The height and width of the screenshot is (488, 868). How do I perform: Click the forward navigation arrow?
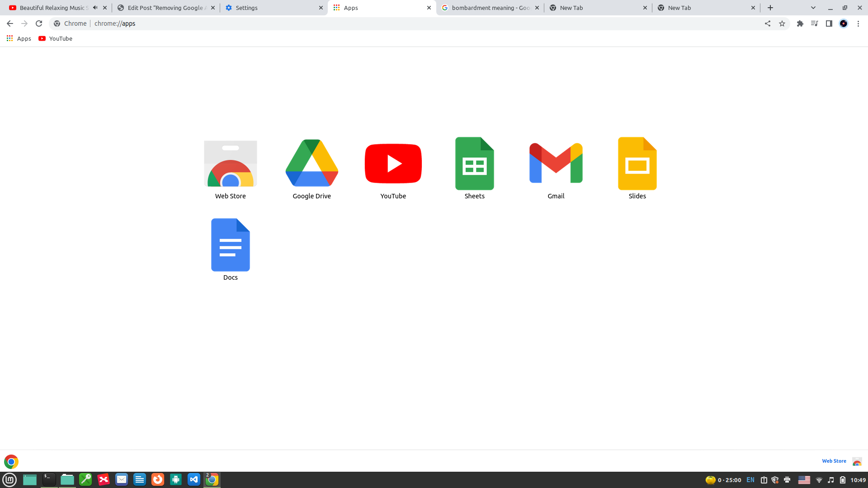pyautogui.click(x=24, y=23)
